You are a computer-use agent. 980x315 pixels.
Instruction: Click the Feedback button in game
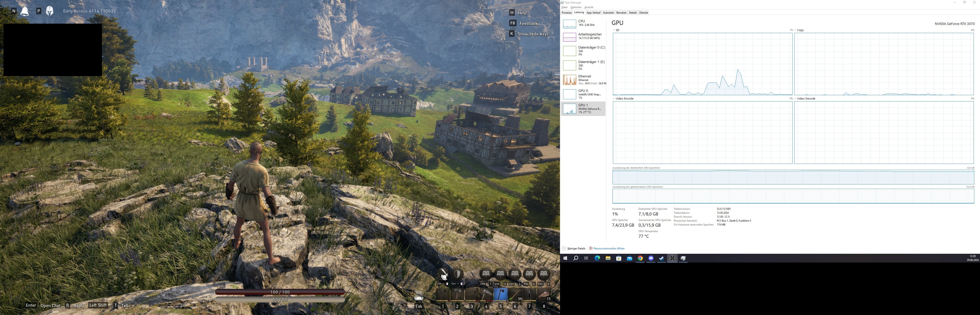[529, 23]
